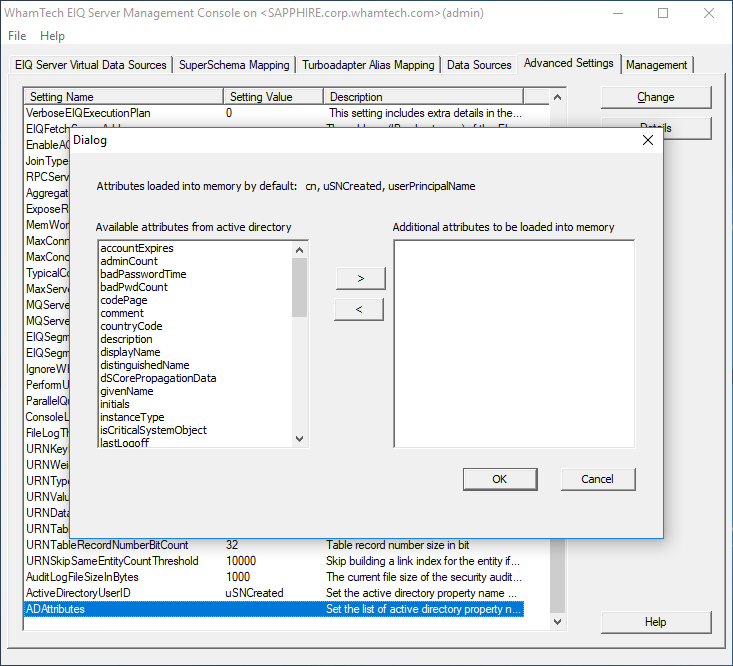The image size is (733, 666).
Task: Open the Management tab
Action: [x=656, y=65]
